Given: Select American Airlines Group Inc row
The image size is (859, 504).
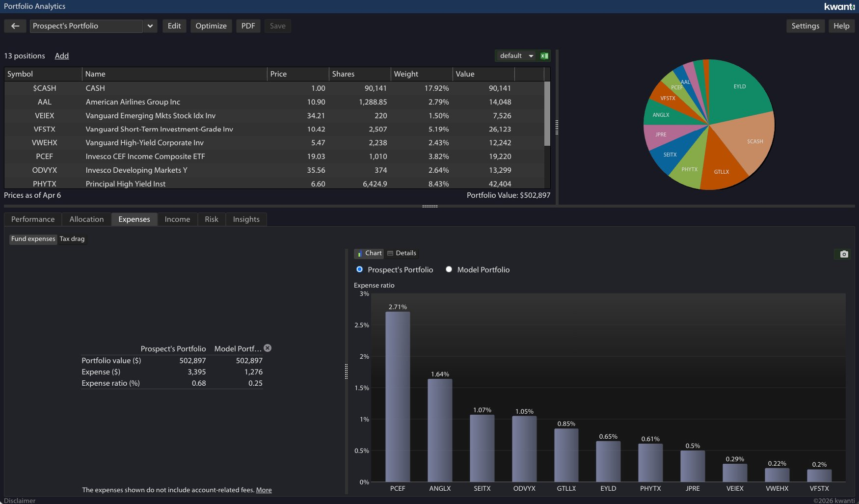Looking at the screenshot, I should pyautogui.click(x=274, y=102).
